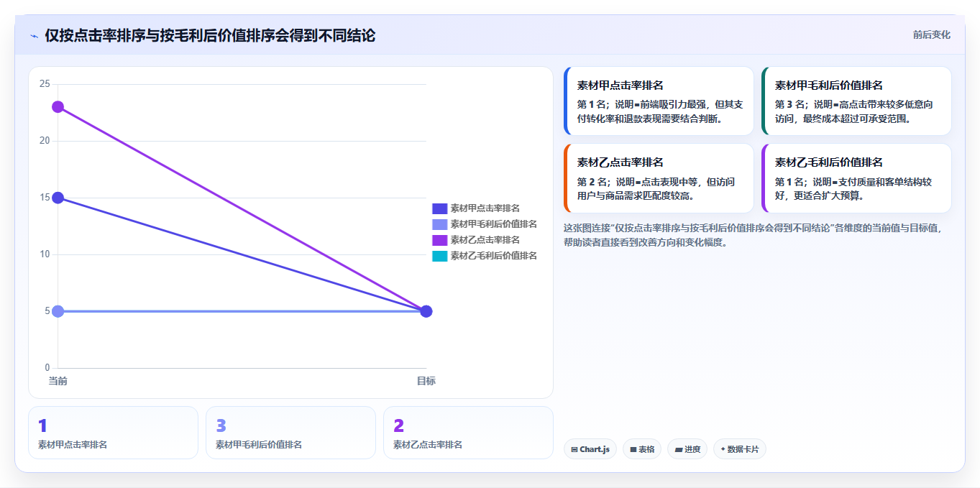Click the 进度 tag icon
The height and width of the screenshot is (488, 980).
coord(679,450)
